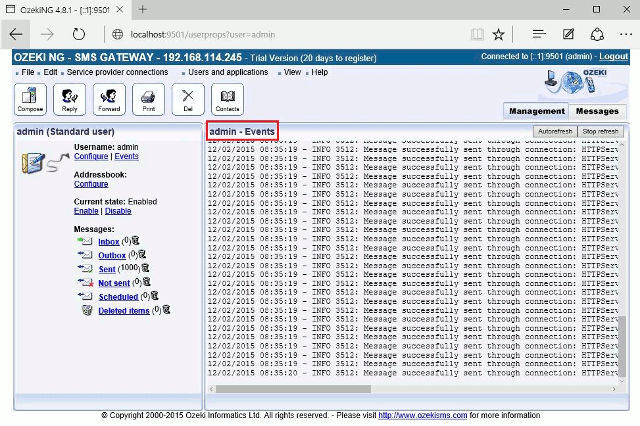Open the browser Hub icon
This screenshot has height=426, width=640.
pos(539,34)
